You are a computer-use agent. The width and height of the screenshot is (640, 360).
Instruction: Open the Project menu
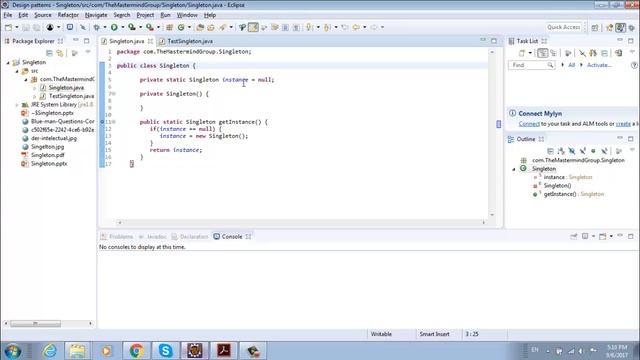point(145,15)
